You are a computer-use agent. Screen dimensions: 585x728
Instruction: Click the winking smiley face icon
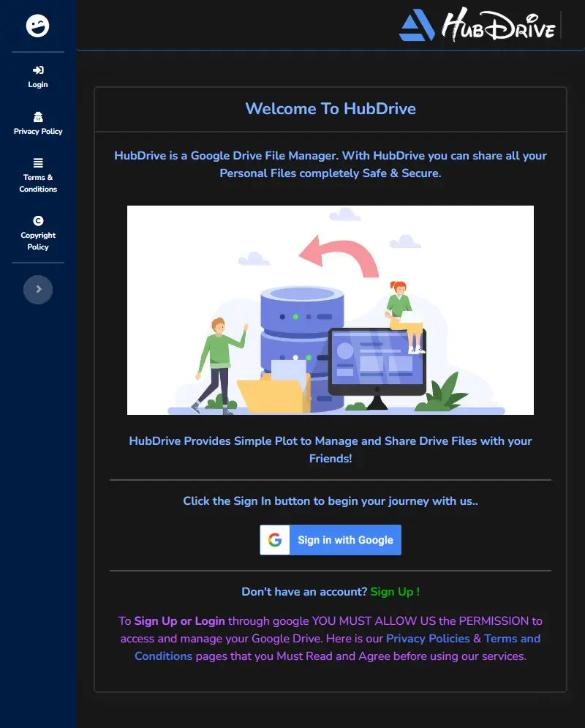[37, 26]
